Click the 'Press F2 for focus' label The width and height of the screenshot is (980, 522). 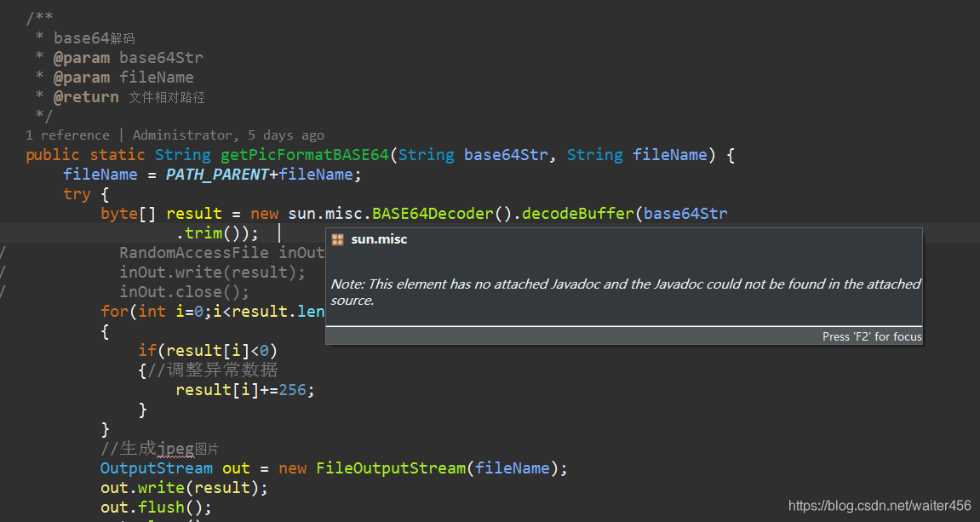pyautogui.click(x=872, y=336)
